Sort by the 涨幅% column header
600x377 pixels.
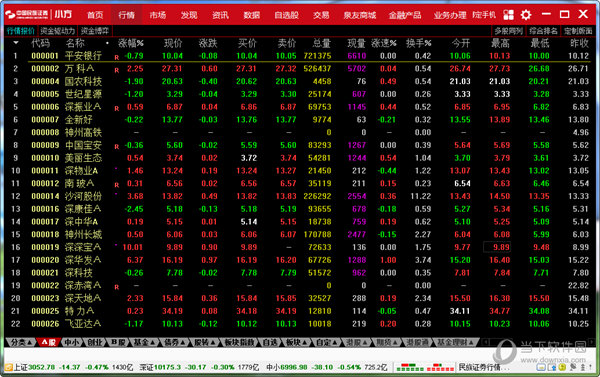pos(130,43)
